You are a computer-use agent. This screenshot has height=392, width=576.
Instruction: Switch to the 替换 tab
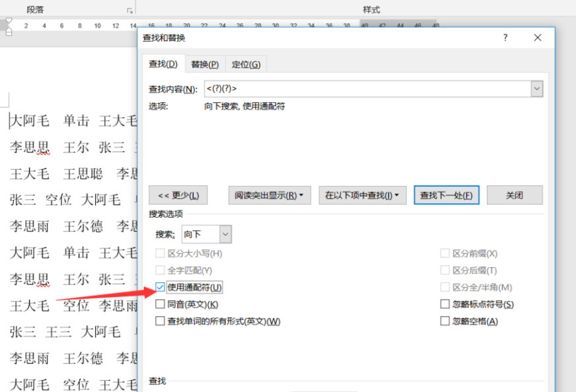[205, 65]
